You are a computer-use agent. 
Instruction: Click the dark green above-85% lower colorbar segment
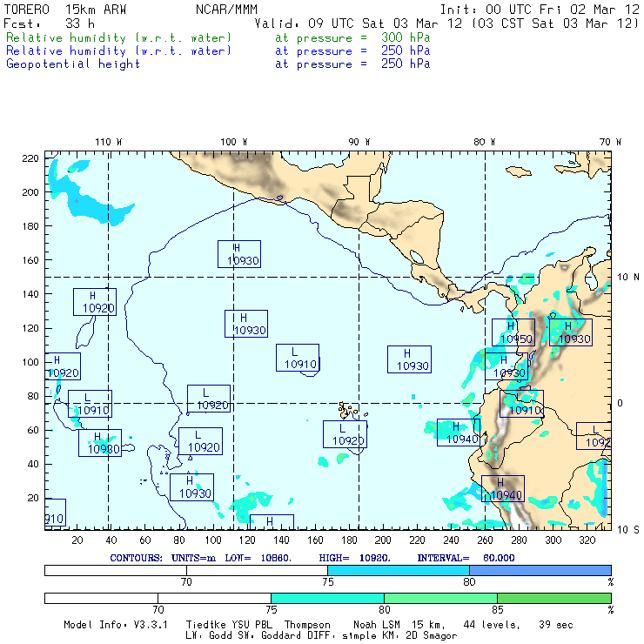click(x=554, y=598)
